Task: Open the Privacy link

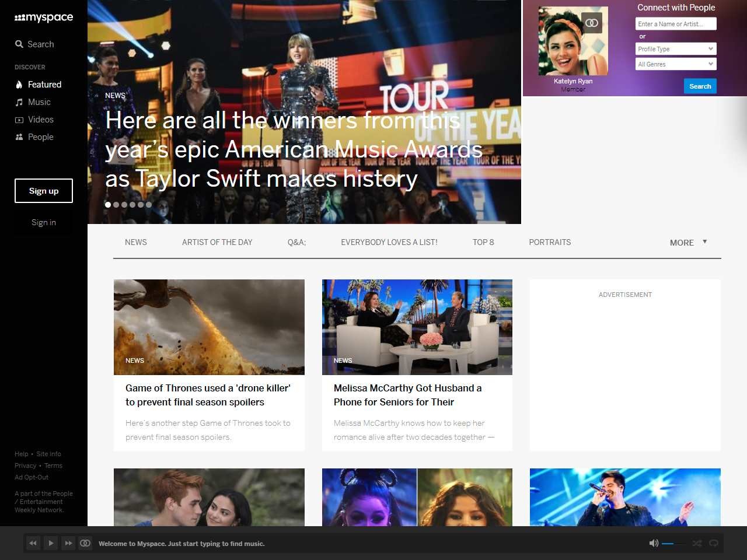Action: click(25, 466)
